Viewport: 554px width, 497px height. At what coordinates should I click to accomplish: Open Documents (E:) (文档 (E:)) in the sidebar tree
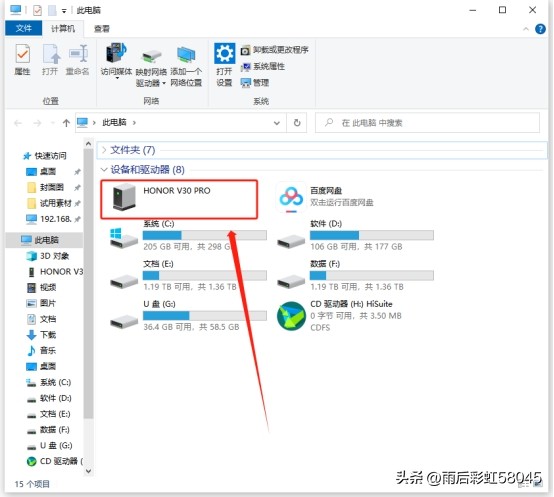pyautogui.click(x=49, y=414)
